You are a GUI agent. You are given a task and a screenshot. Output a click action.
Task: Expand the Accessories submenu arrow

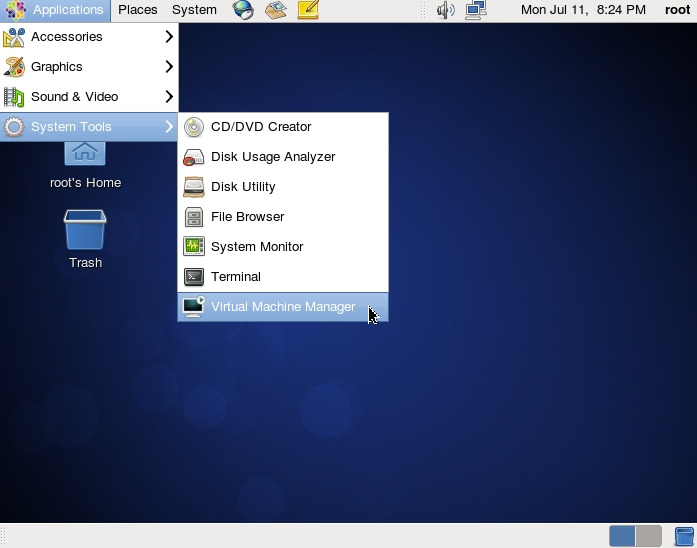(x=169, y=36)
